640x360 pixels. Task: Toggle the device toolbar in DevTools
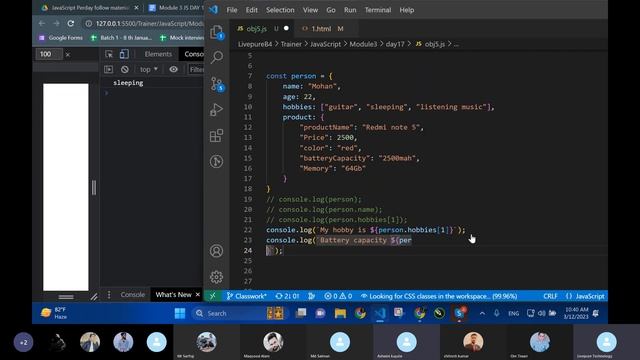pyautogui.click(x=124, y=54)
